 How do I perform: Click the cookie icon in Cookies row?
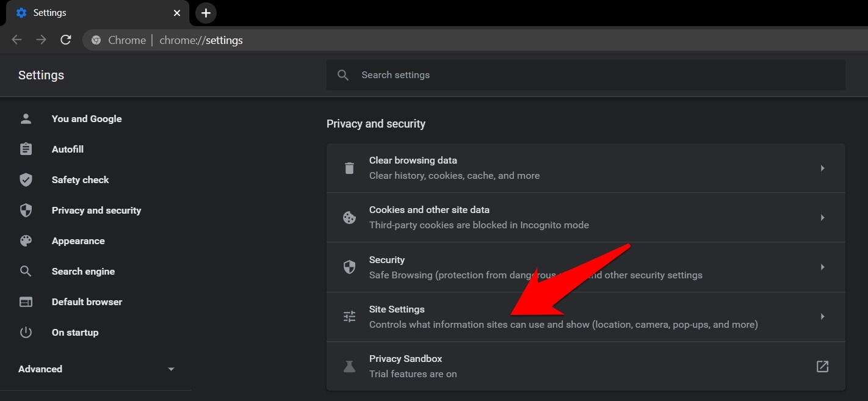(x=349, y=217)
